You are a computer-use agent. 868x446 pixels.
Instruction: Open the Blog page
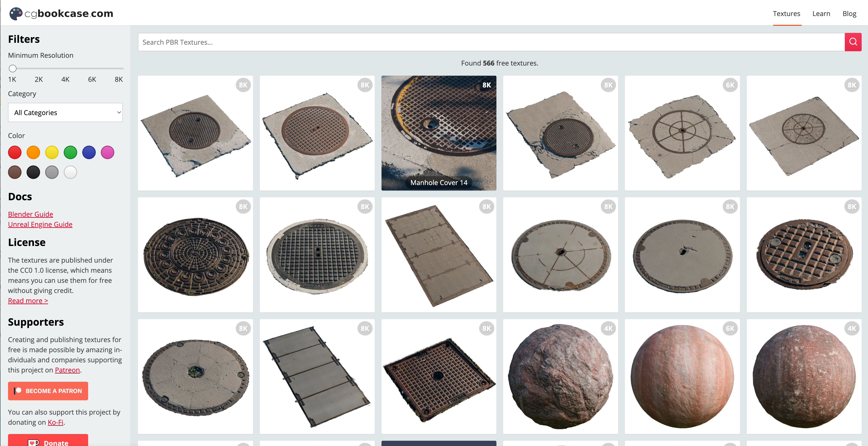coord(849,14)
